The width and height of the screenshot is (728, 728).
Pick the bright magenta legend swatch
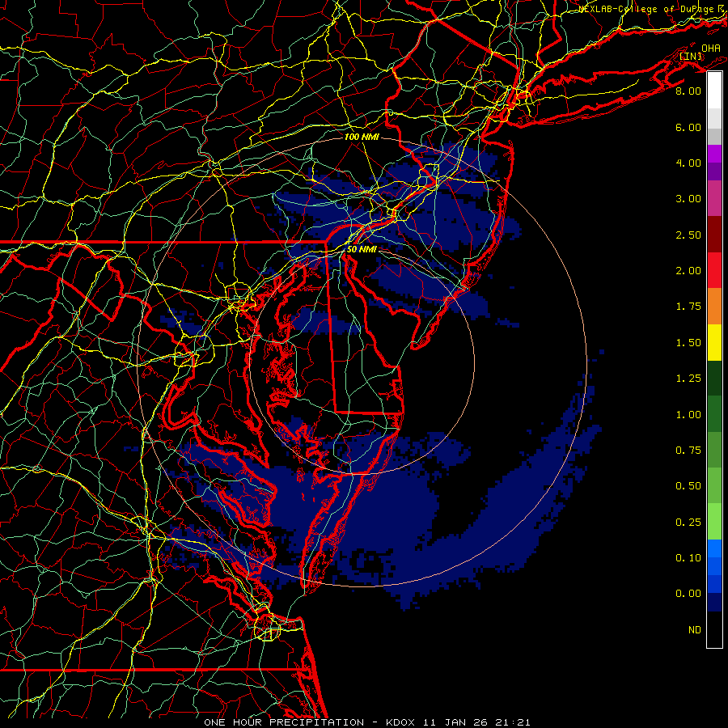(714, 154)
